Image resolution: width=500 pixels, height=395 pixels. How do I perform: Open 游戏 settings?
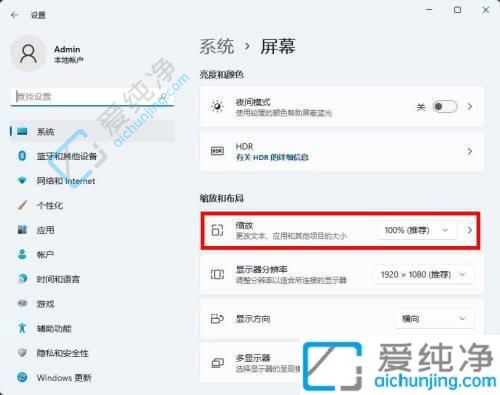(x=92, y=304)
